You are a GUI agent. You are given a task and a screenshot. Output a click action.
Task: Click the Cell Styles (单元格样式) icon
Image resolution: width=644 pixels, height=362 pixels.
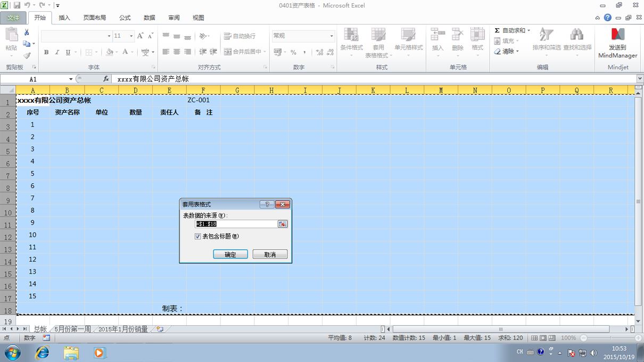click(x=408, y=35)
